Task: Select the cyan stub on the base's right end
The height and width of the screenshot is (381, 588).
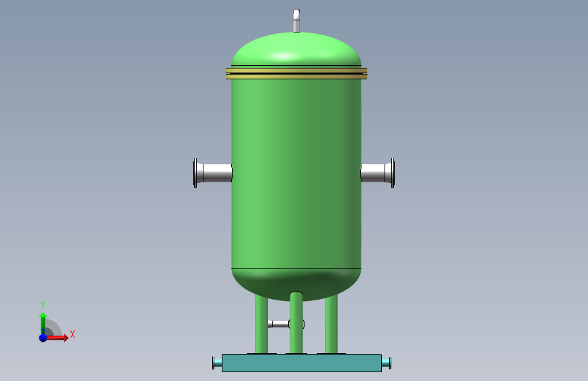Action: pyautogui.click(x=387, y=363)
